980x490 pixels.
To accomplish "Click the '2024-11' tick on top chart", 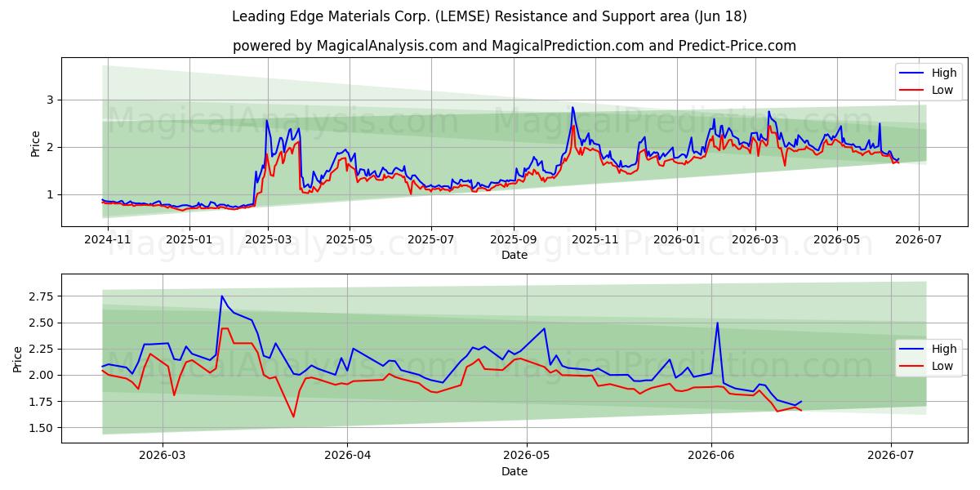I will click(x=108, y=239).
